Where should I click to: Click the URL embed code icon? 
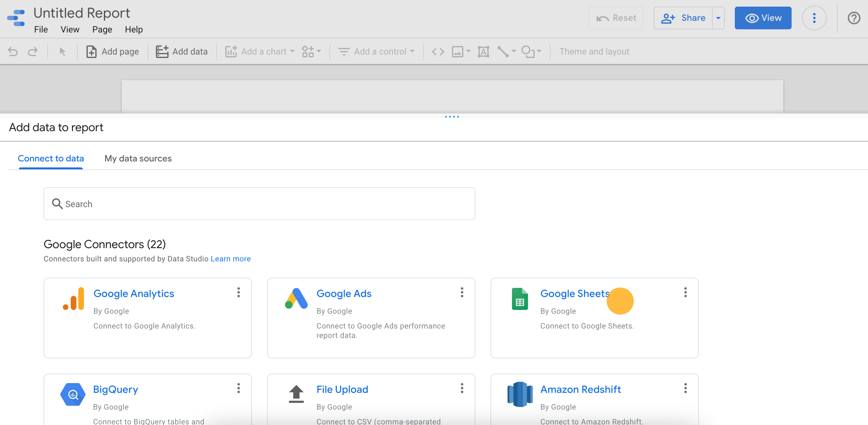(438, 51)
